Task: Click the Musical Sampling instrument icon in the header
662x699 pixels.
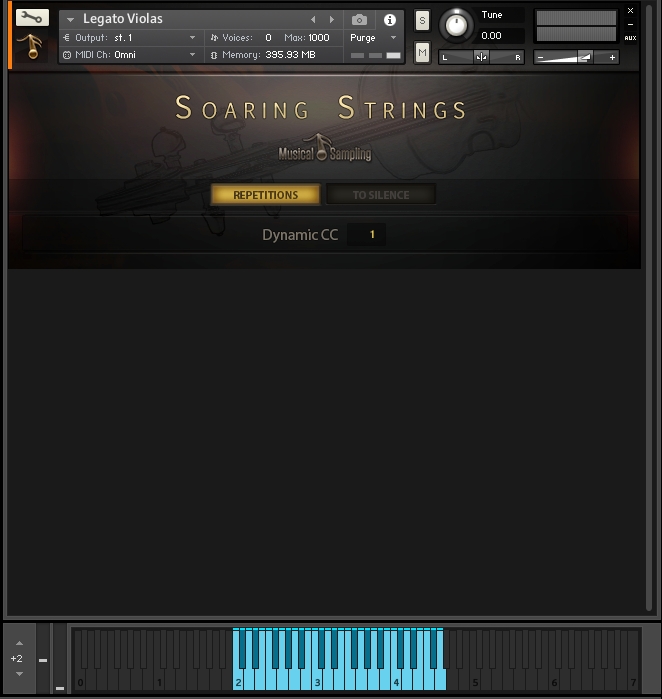Action: (x=32, y=47)
